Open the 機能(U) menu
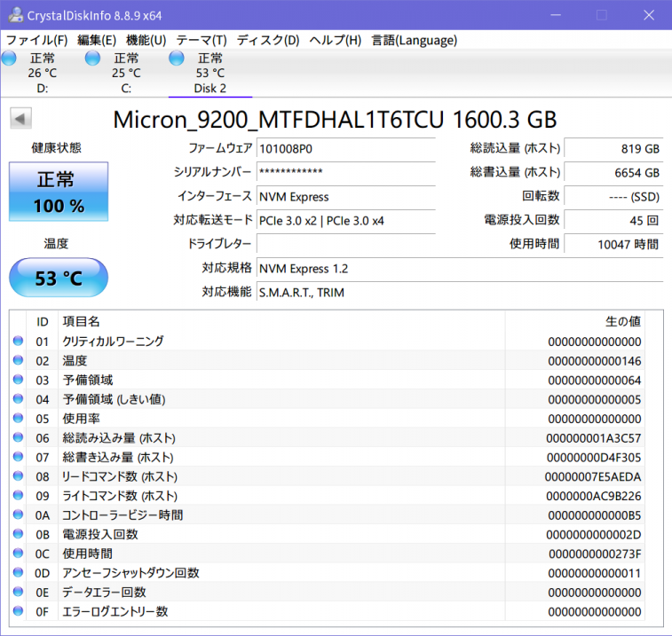This screenshot has height=636, width=672. point(146,40)
